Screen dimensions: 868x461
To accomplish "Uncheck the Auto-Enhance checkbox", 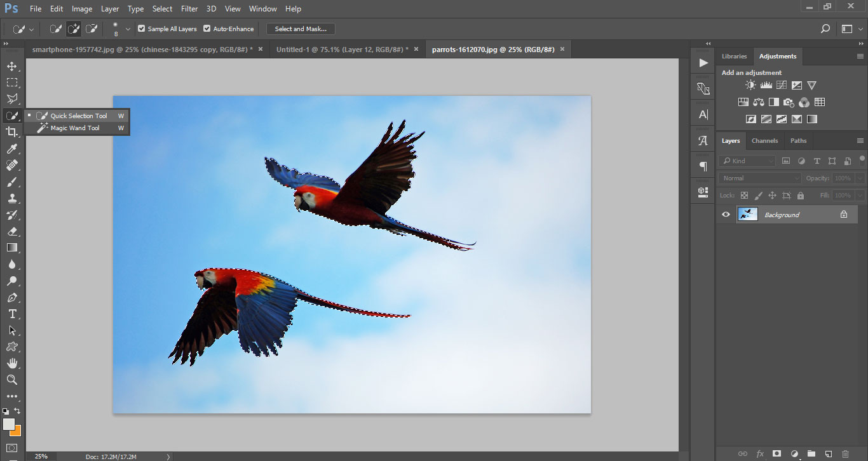I will pos(207,29).
